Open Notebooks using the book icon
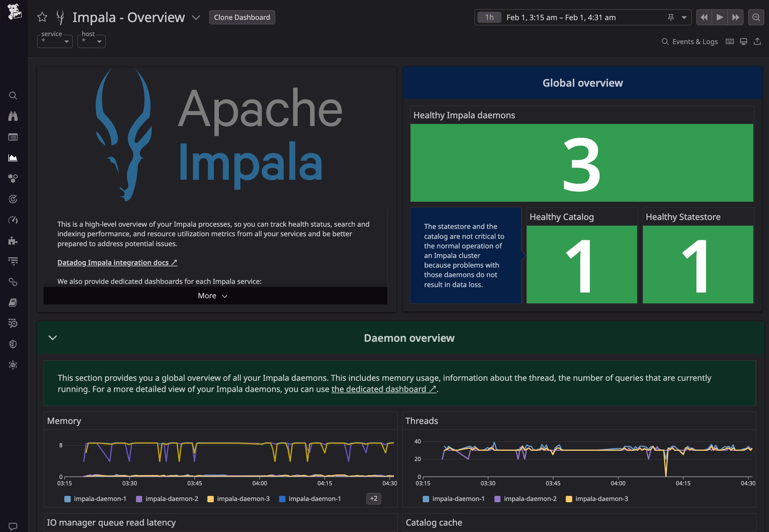 tap(13, 303)
